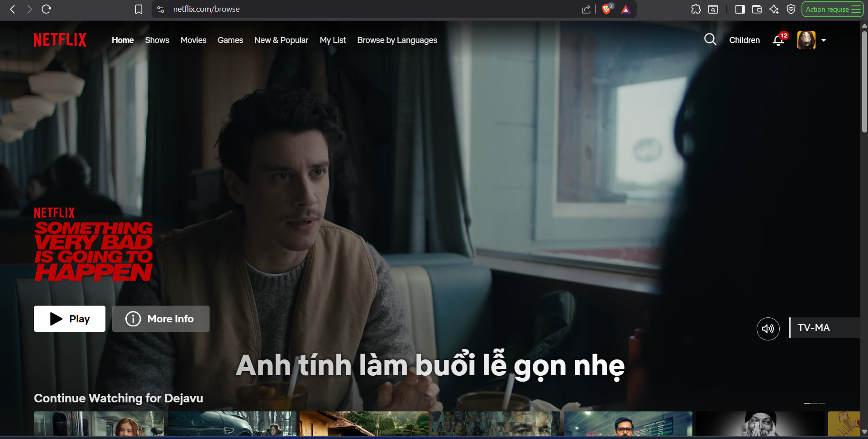Open the thumbnail with a car in snowy woods
868x439 pixels.
point(232,424)
